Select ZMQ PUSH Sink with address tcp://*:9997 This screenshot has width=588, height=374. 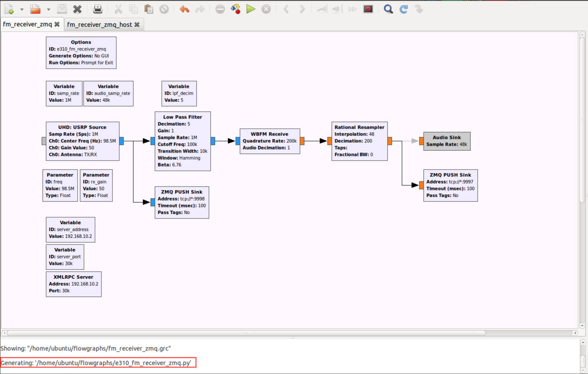pos(450,186)
